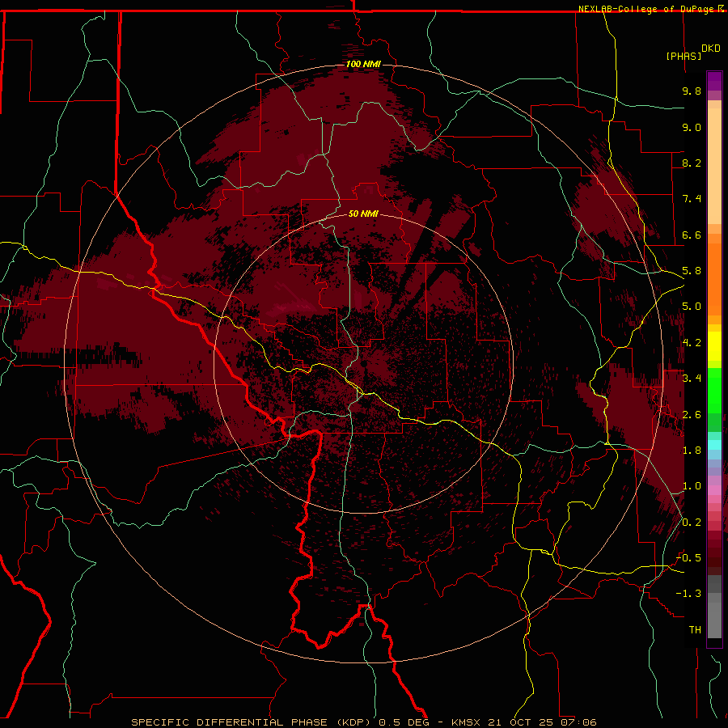This screenshot has width=728, height=728.
Task: Click the 9.0 scale value
Action: [692, 127]
